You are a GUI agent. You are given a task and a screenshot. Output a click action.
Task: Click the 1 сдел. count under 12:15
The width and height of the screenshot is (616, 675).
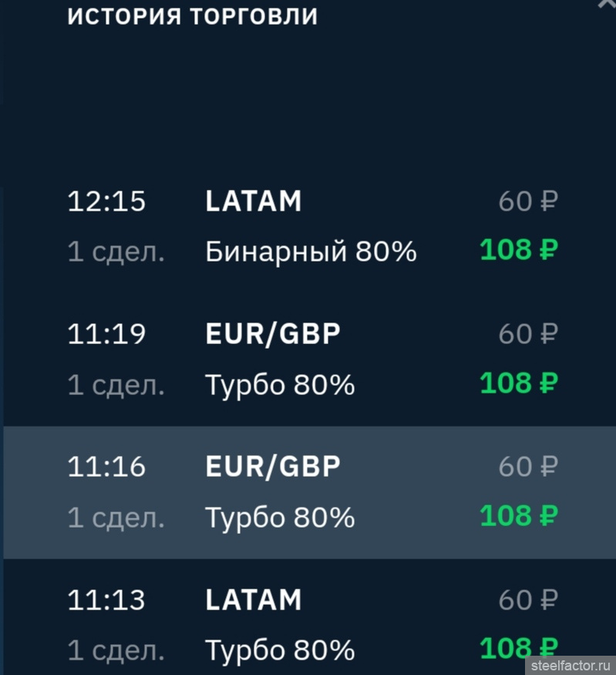116,251
